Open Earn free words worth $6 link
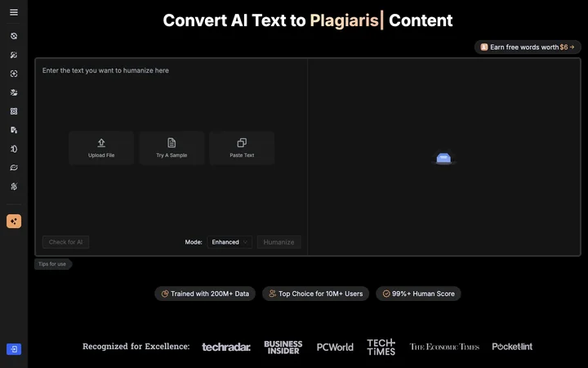588x368 pixels. click(x=528, y=47)
